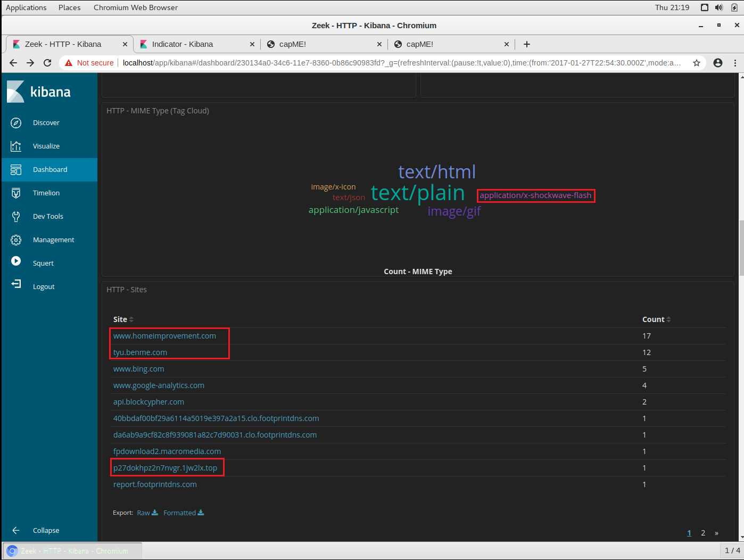Switch to the Indicator - Kibana tab
Screen dimensions: 744x560
coord(183,44)
